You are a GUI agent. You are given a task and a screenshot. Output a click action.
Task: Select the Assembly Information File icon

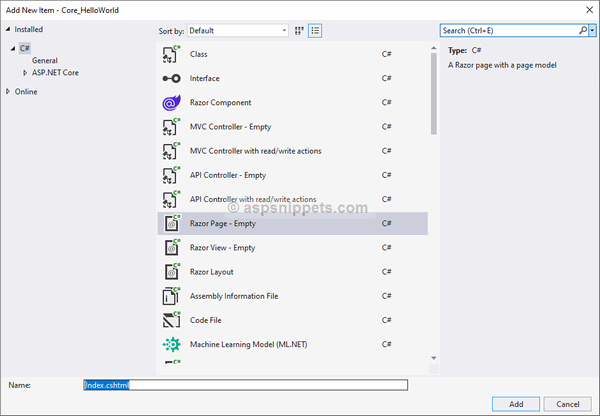click(171, 296)
